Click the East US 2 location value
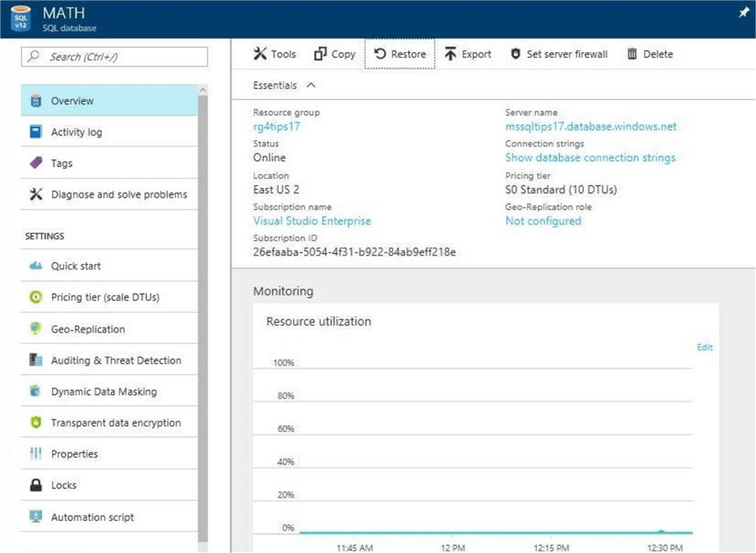This screenshot has width=756, height=553. click(x=276, y=190)
